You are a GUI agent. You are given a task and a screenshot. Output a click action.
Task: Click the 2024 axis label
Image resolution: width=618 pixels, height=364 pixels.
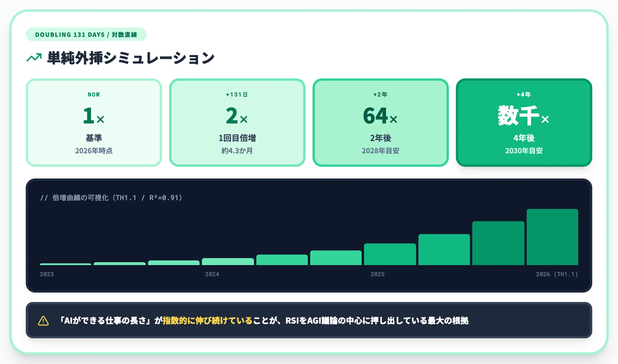[212, 274]
